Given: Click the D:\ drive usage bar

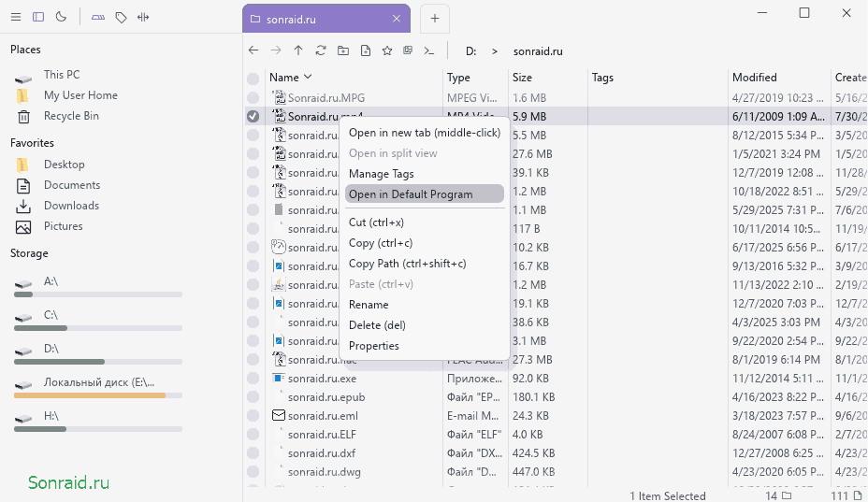Looking at the screenshot, I should tap(98, 362).
